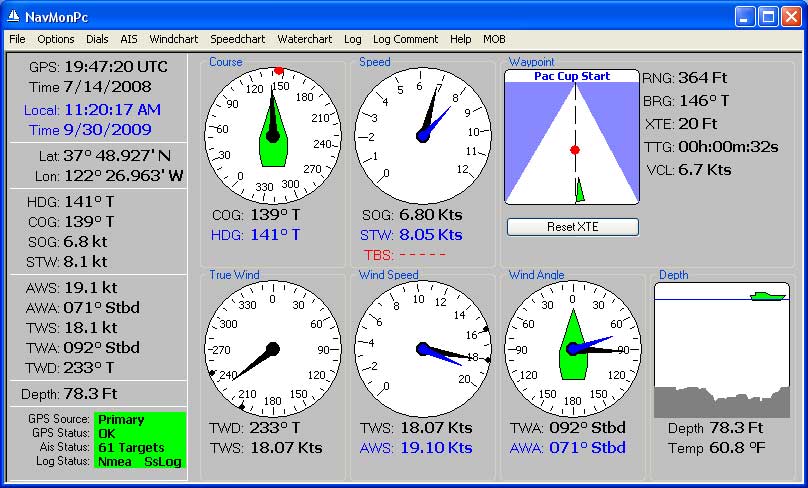The height and width of the screenshot is (488, 808).
Task: Click the TWD 233° T sidebar reading
Action: click(70, 368)
